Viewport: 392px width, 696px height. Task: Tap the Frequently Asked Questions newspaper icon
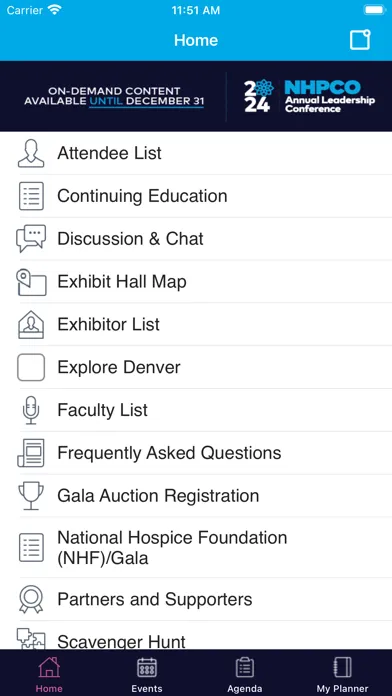tap(31, 453)
